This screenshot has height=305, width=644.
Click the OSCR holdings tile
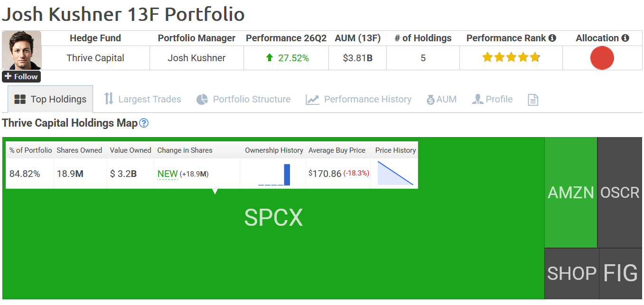620,193
